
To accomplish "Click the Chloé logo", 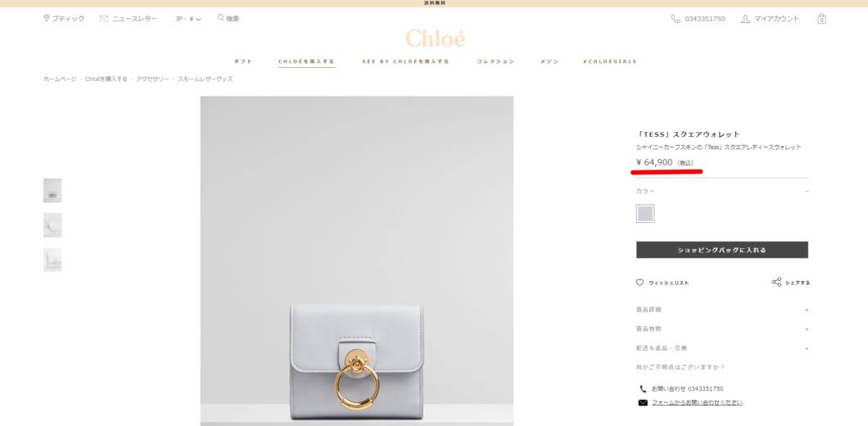I will [x=435, y=39].
